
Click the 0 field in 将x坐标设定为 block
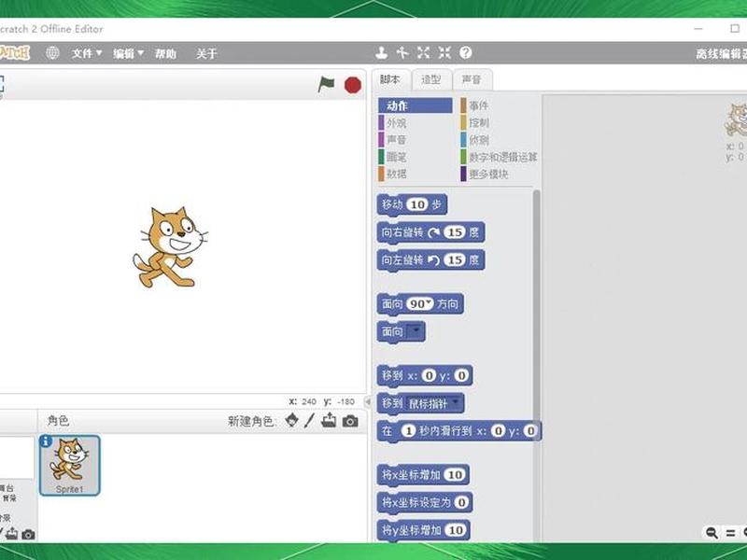pos(461,502)
